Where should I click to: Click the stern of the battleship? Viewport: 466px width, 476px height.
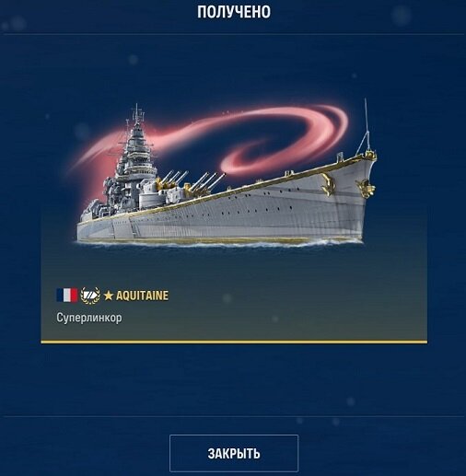[92, 223]
